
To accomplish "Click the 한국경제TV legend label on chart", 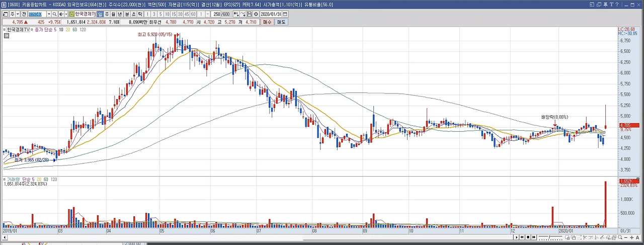I will coord(19,30).
